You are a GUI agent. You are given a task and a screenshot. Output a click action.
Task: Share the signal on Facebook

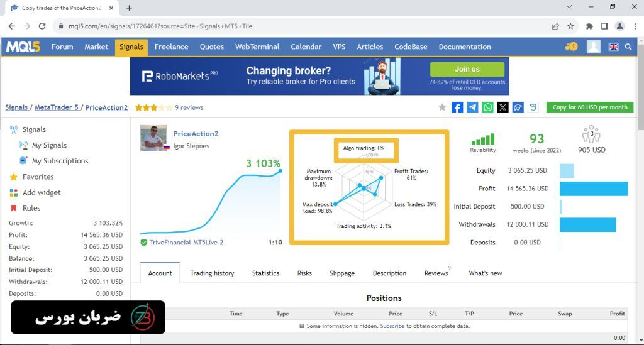click(x=457, y=107)
